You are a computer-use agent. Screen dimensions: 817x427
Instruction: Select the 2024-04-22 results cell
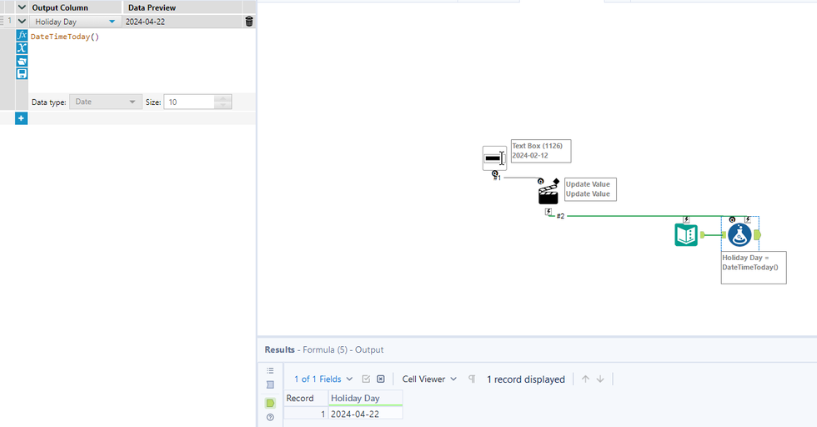coord(365,414)
